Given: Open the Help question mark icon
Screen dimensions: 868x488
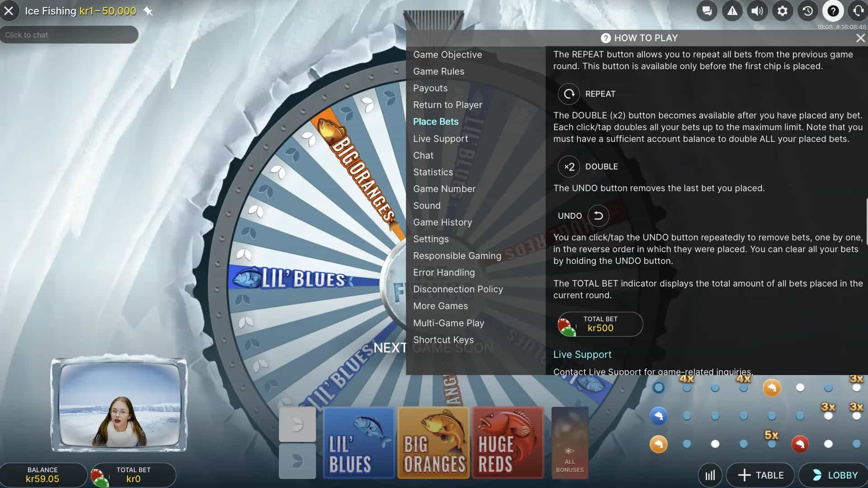Looking at the screenshot, I should click(x=832, y=11).
